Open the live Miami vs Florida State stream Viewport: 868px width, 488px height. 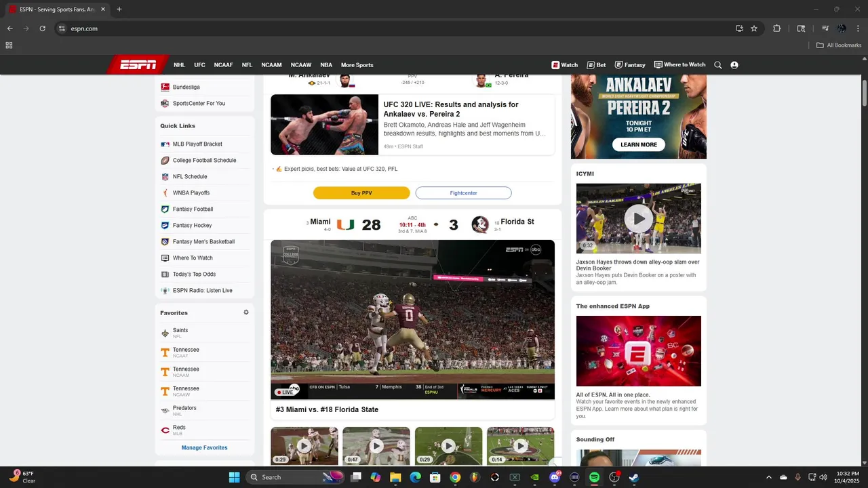coord(412,320)
